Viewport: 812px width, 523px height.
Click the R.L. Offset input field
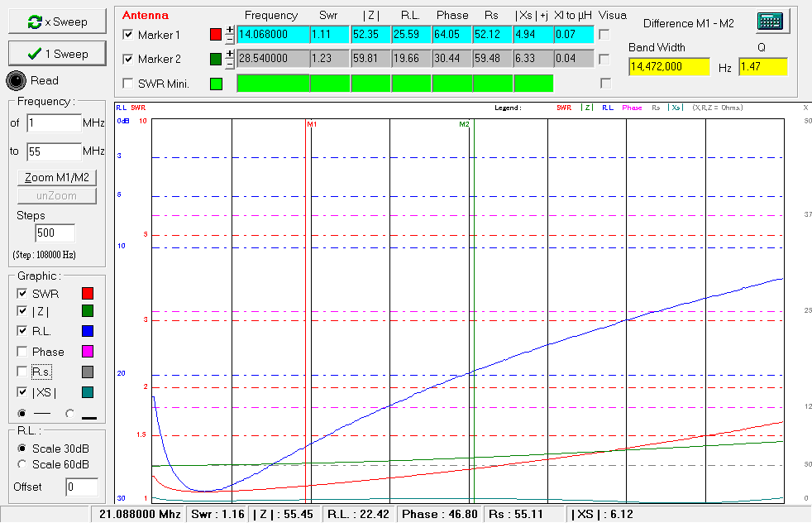click(x=82, y=487)
